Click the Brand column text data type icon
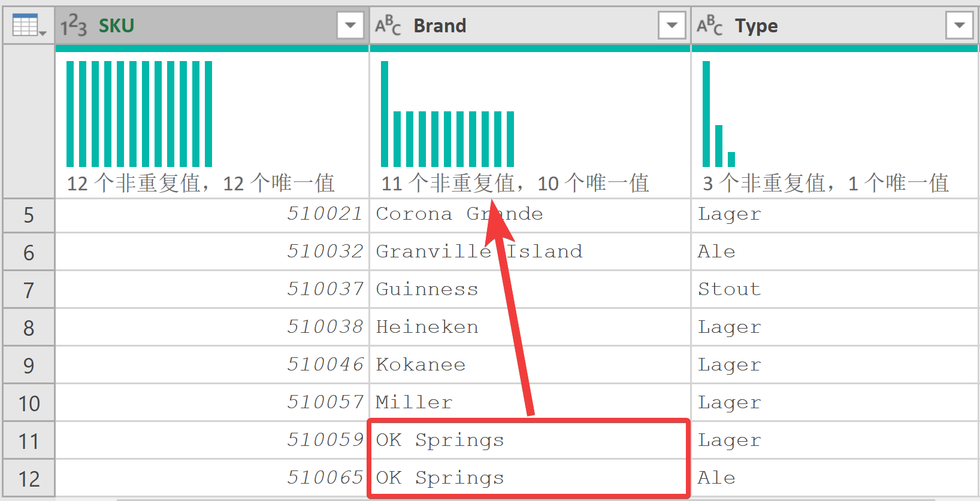980x501 pixels. 388,26
